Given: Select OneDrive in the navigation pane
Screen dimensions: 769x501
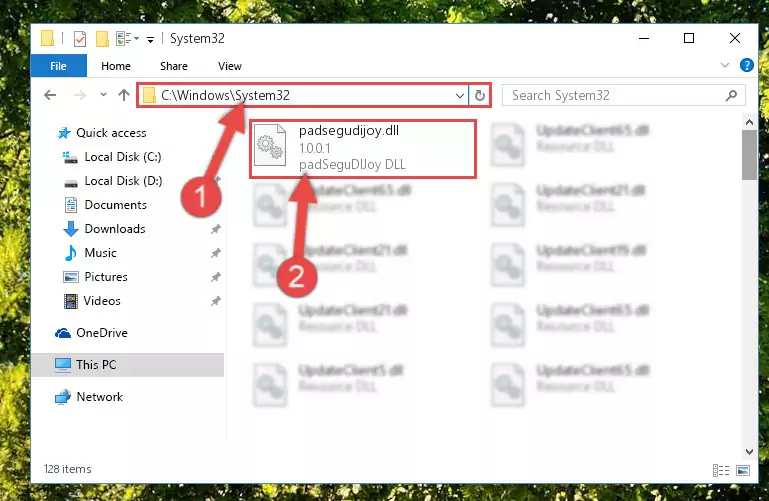Looking at the screenshot, I should point(102,333).
